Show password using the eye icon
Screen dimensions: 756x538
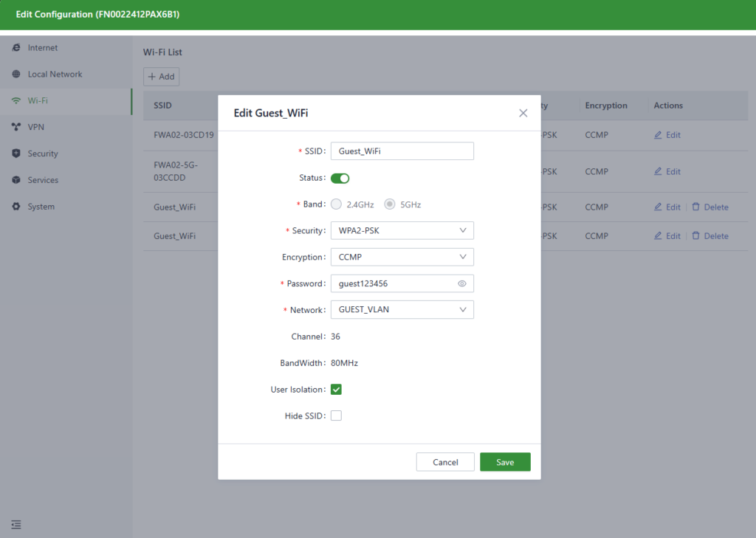(462, 283)
